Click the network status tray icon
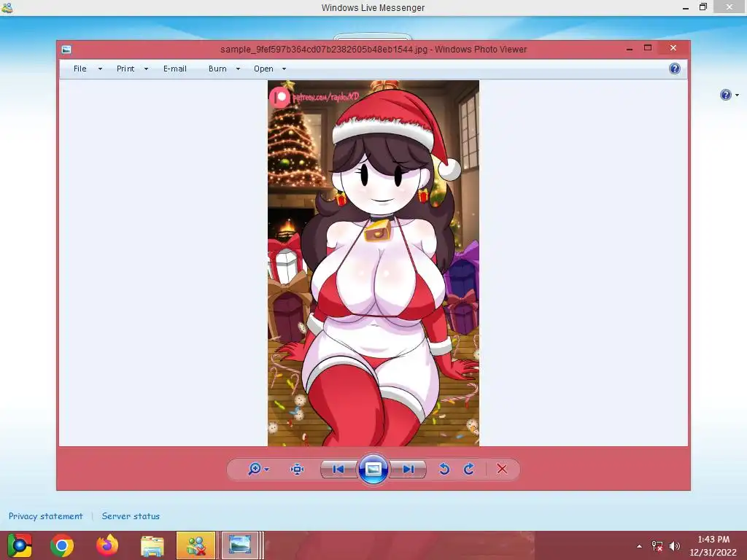Image resolution: width=747 pixels, height=560 pixels. coord(657,546)
